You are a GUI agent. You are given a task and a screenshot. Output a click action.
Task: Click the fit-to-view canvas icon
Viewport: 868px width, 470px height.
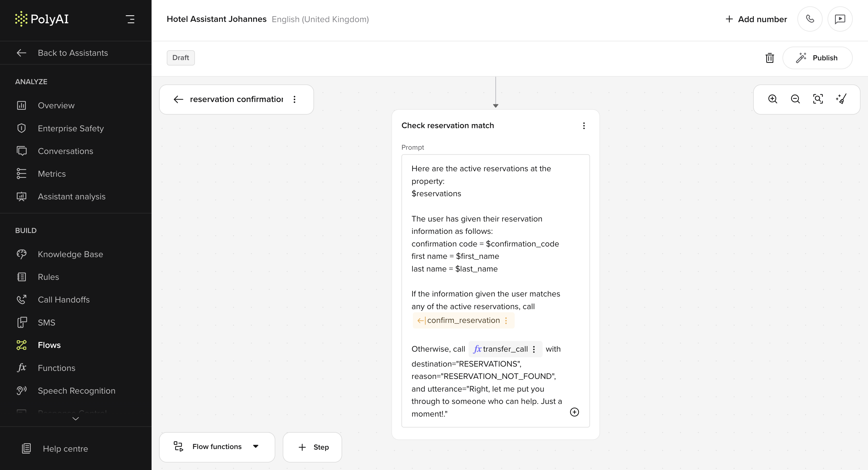[818, 99]
